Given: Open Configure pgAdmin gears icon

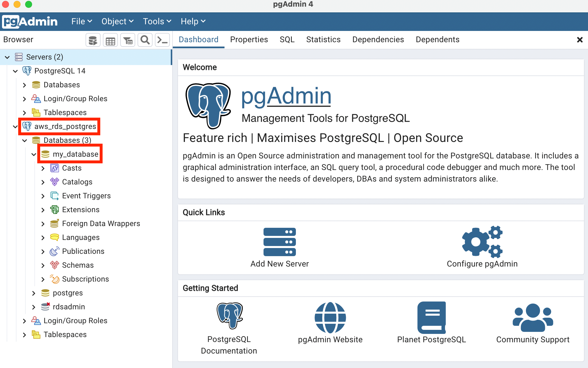Looking at the screenshot, I should tap(482, 242).
